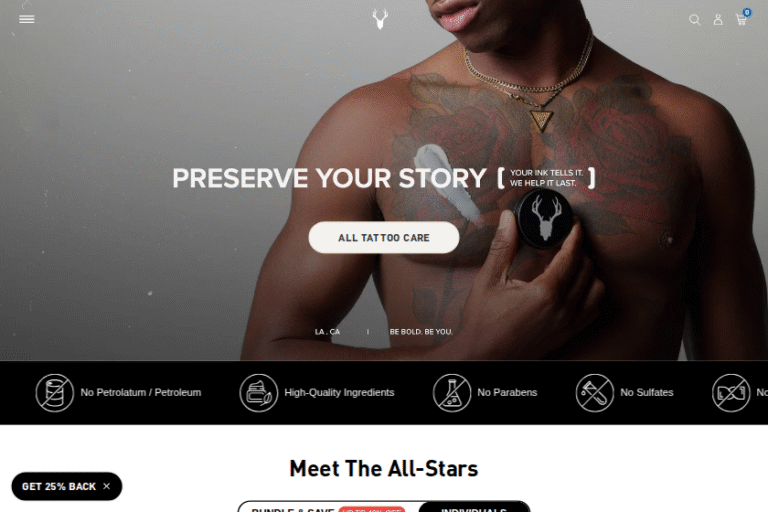Click the No Petrolatum / Petroleum label
Image resolution: width=768 pixels, height=512 pixels.
click(x=141, y=392)
